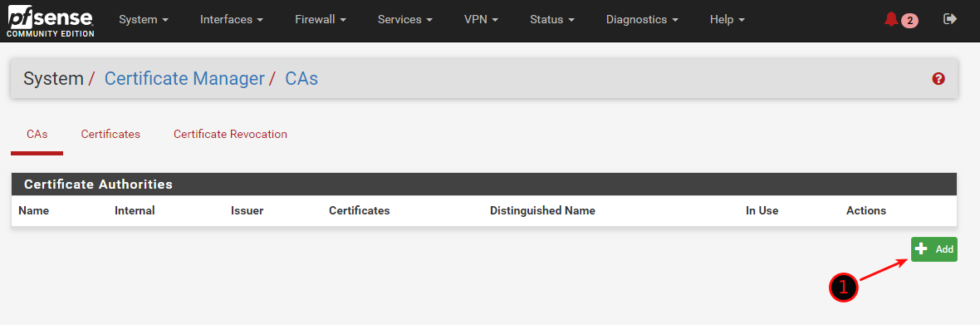Open the System dropdown menu

click(144, 19)
